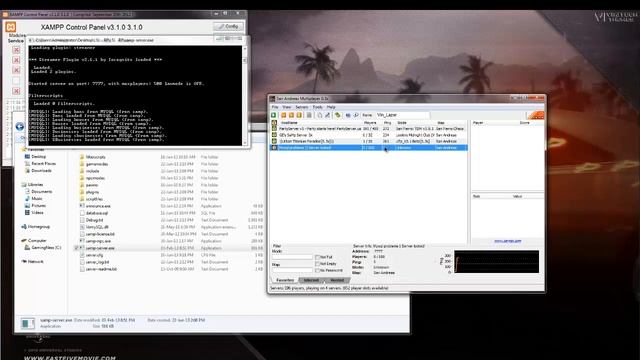640x360 pixels.
Task: Click the Config button in XAMPP Control Panel
Action: tap(228, 27)
